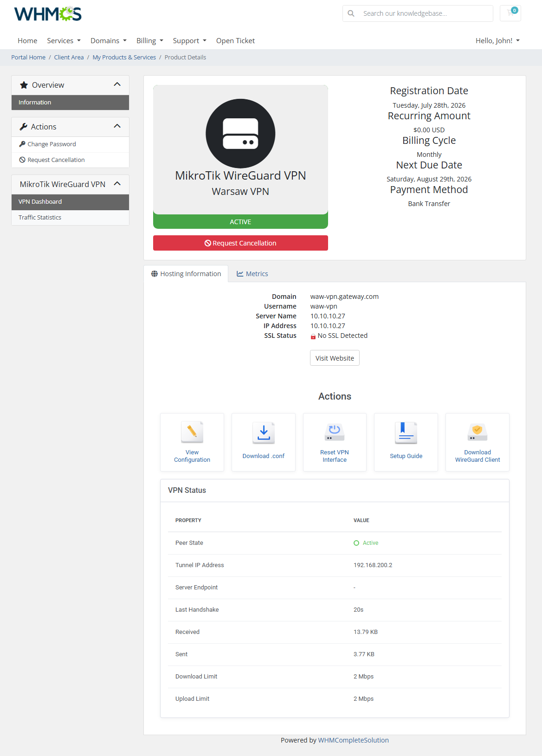542x756 pixels.
Task: Collapse the MikroTik WireGuard VPN panel chevron
Action: click(117, 184)
